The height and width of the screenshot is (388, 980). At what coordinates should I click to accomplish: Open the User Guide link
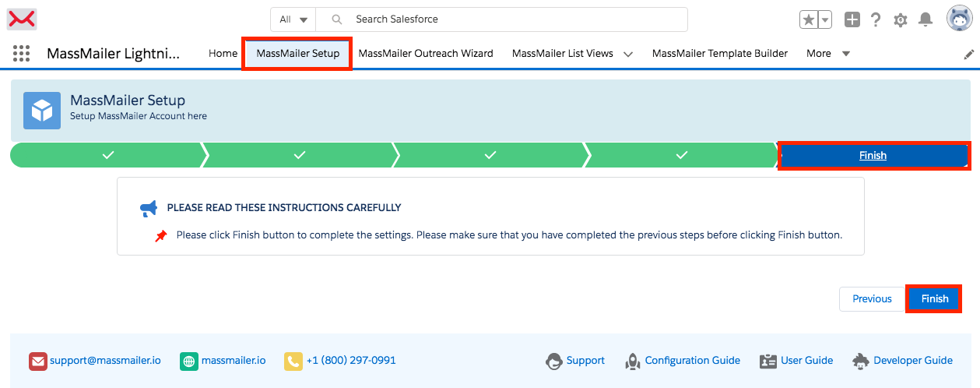point(807,361)
